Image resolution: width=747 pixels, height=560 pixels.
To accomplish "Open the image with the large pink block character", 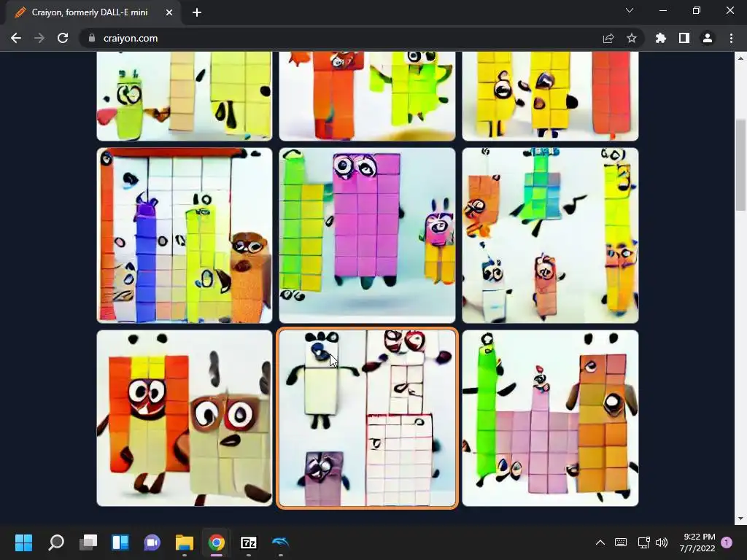I will pyautogui.click(x=367, y=236).
